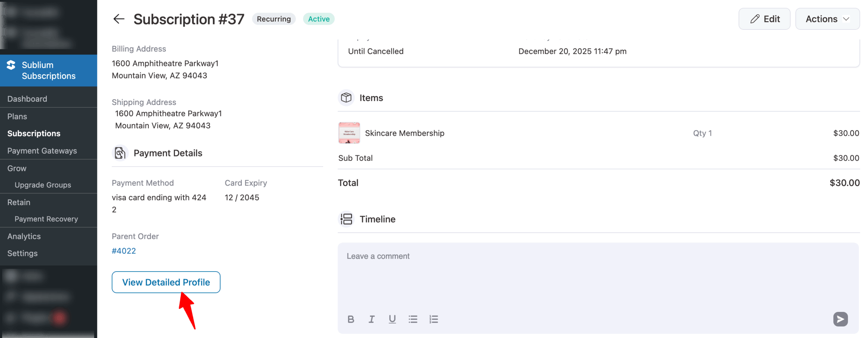
Task: Toggle bold formatting in comment editor
Action: [x=351, y=319]
